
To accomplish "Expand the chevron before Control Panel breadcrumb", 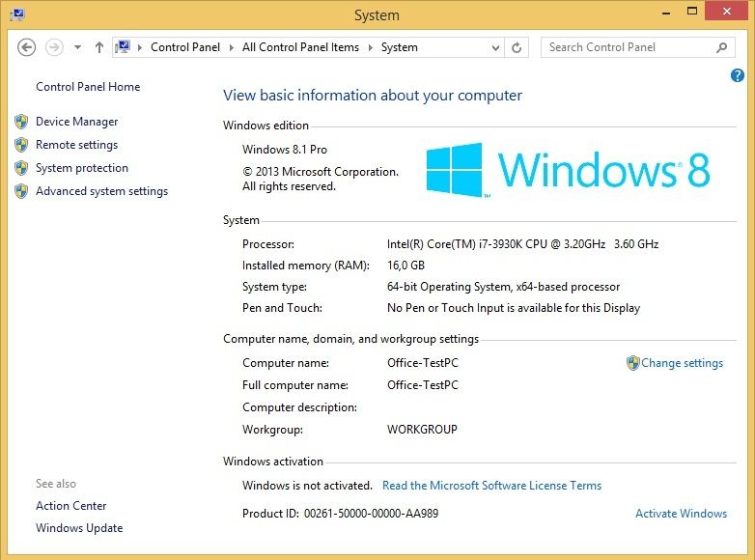I will coord(140,47).
